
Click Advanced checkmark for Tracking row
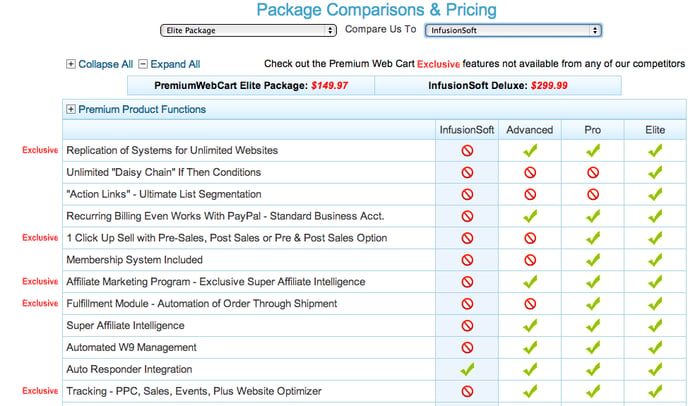pyautogui.click(x=530, y=391)
